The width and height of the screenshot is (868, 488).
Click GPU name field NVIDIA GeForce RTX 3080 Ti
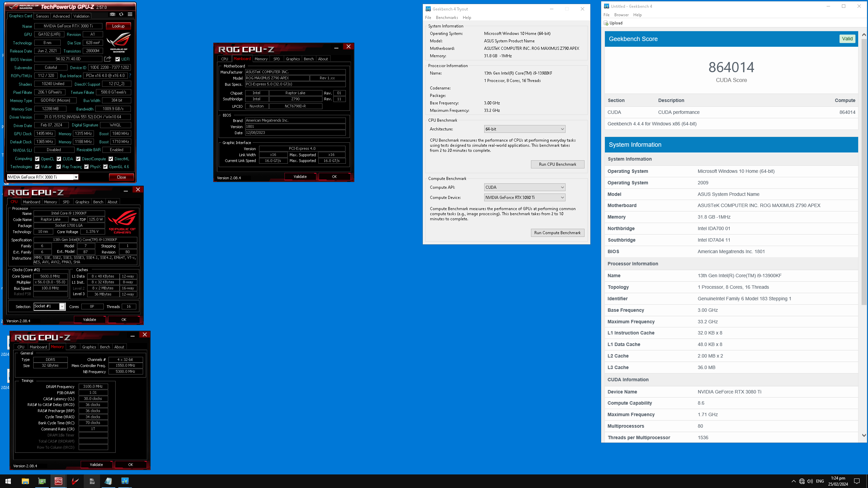[x=68, y=26]
